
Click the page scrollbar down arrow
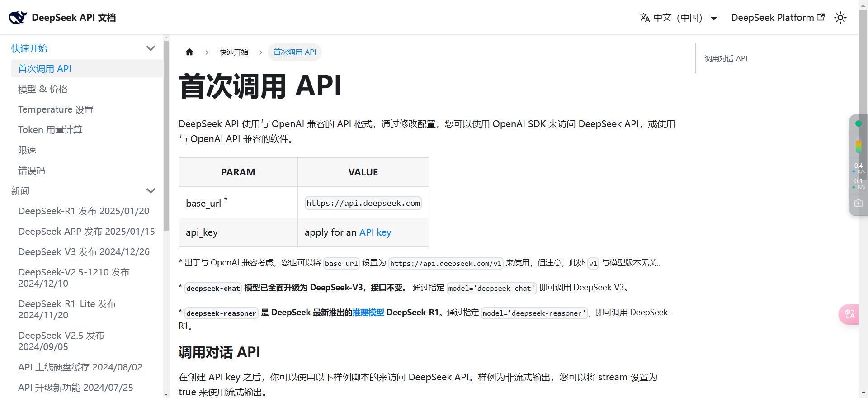click(863, 393)
